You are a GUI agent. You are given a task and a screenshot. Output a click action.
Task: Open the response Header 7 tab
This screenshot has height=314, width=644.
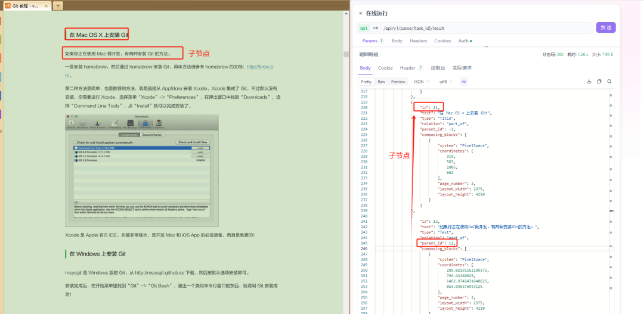[x=411, y=68]
